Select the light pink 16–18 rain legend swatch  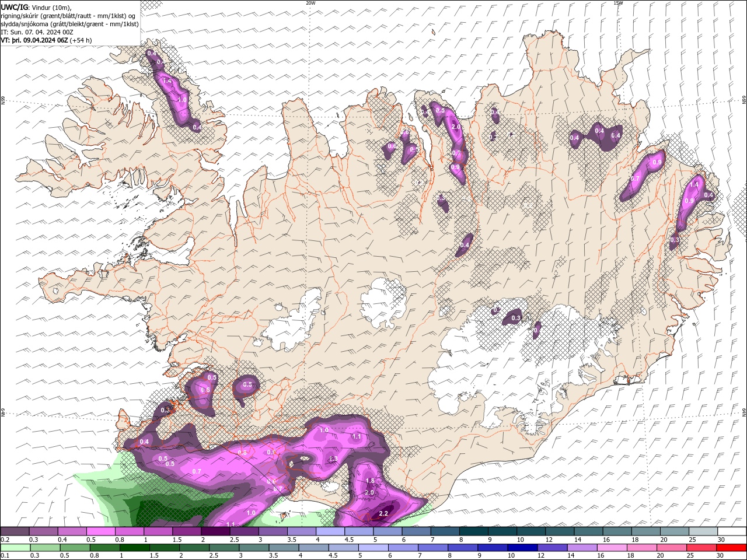[612, 548]
